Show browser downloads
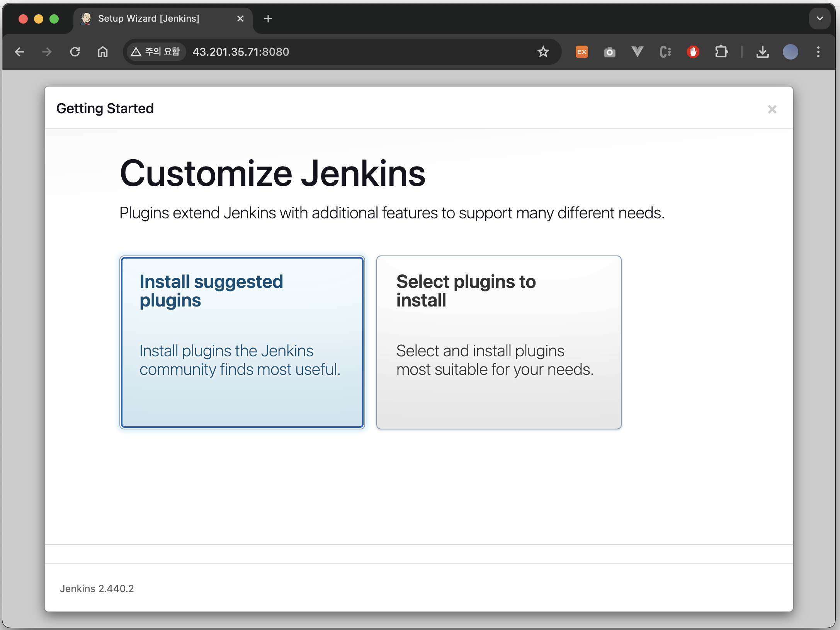Screen dimensions: 840x630 pos(762,52)
